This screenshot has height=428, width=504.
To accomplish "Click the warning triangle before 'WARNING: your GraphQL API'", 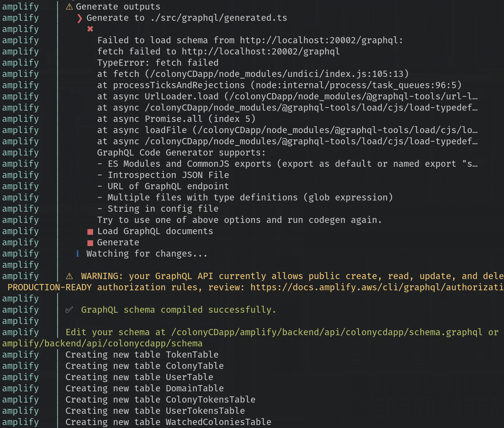I will (69, 276).
